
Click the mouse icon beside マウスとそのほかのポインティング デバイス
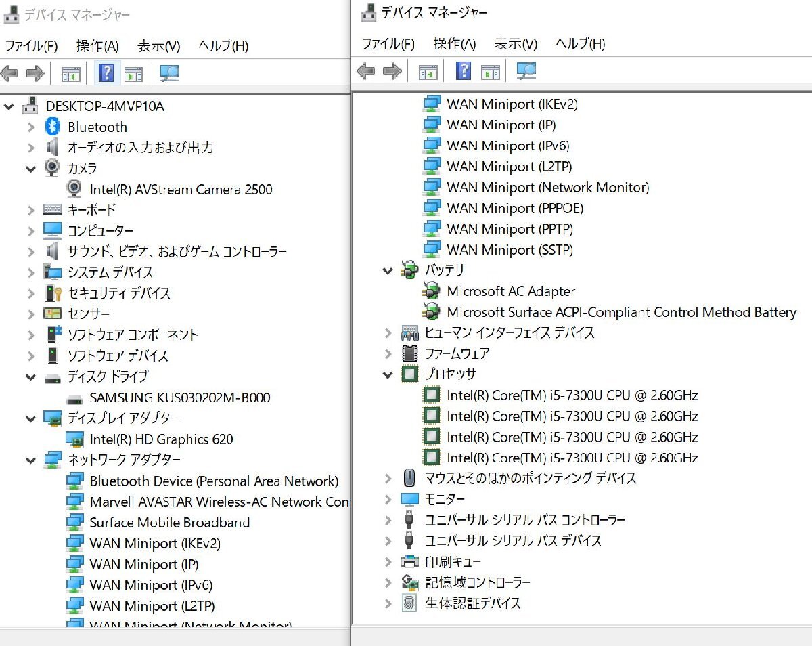pos(409,478)
